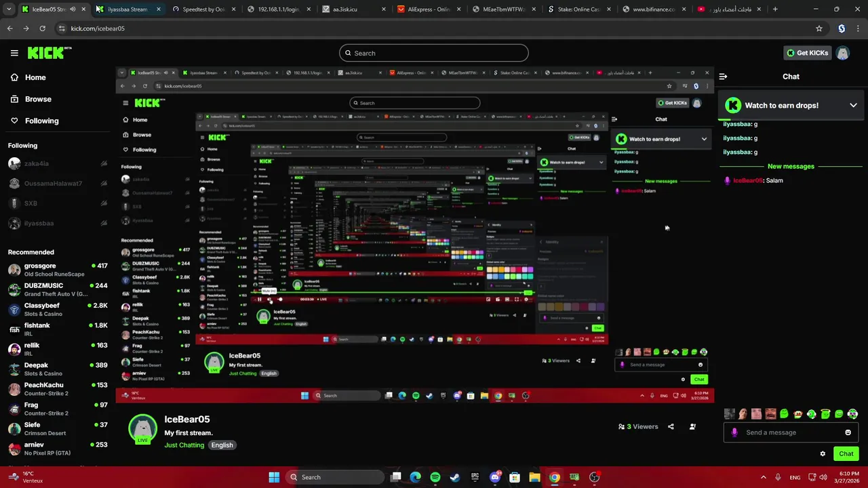Click the KICK logo
The image size is (868, 488).
click(x=50, y=53)
